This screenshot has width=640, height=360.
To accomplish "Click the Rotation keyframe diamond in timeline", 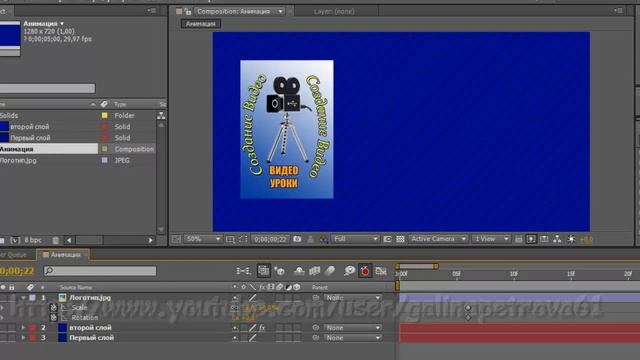I will 468,317.
